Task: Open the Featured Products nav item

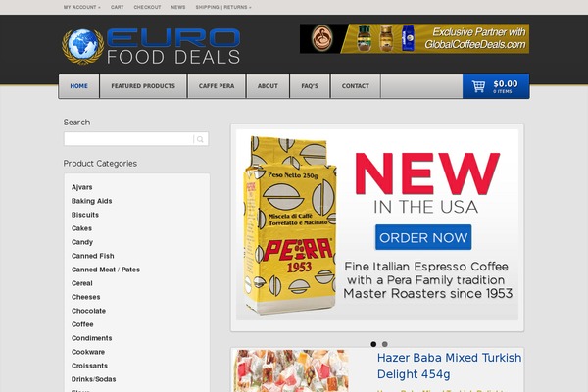Action: click(x=143, y=86)
